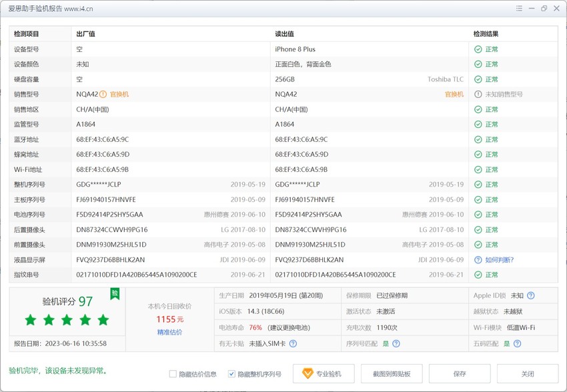Click the green check icon in the 硬盘容量 row
Viewport: 567px width, 392px height.
click(x=478, y=79)
